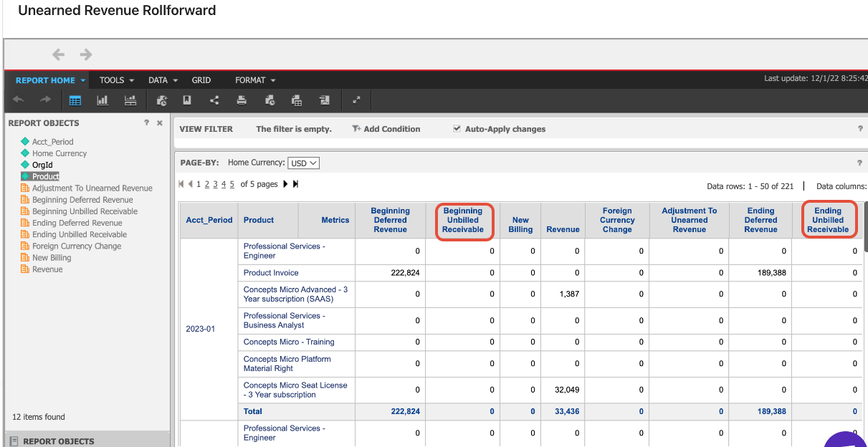Click the PDF export icon
868x447 pixels.
point(325,100)
